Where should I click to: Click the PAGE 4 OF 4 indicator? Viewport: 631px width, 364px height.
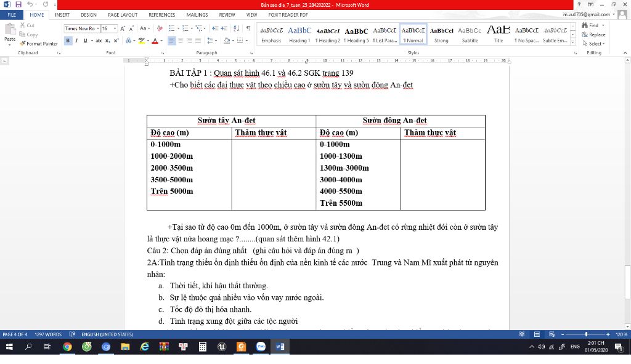pyautogui.click(x=15, y=334)
